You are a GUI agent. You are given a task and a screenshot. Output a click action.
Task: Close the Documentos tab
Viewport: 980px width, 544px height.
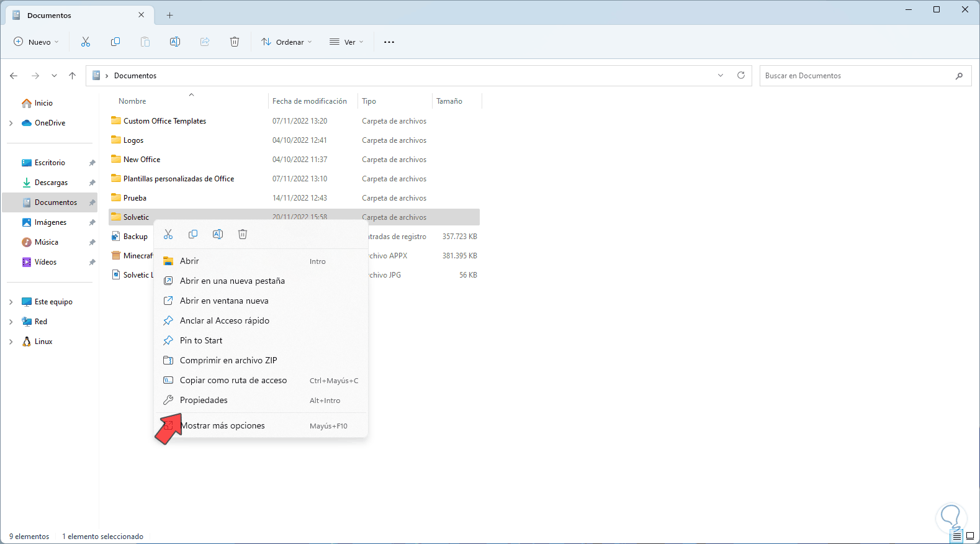142,15
